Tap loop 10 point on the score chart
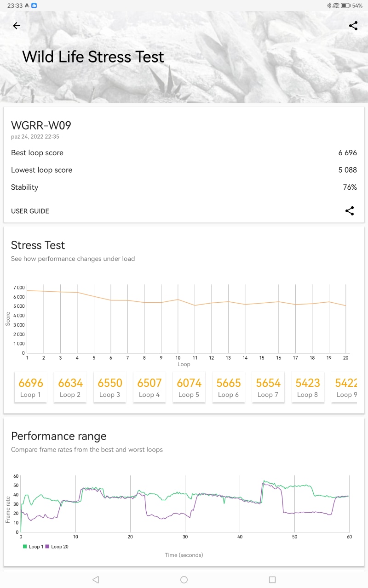Image resolution: width=368 pixels, height=588 pixels. click(178, 300)
